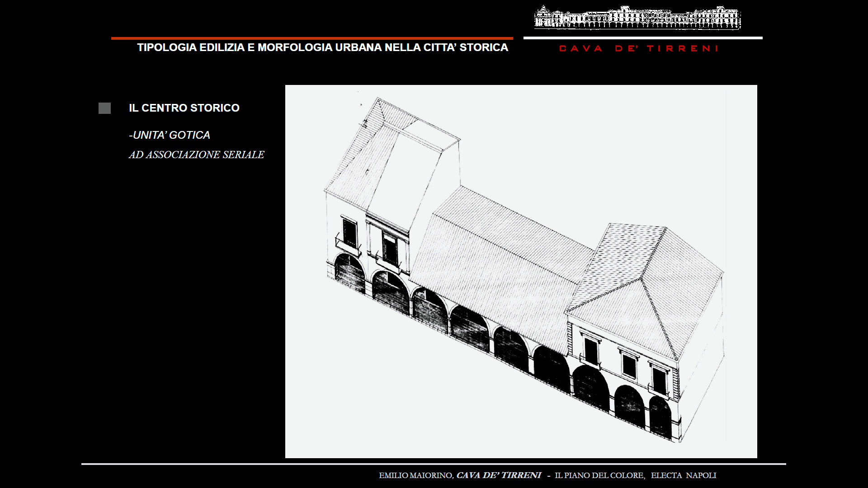868x488 pixels.
Task: Click the white building skyline logo
Action: [637, 18]
